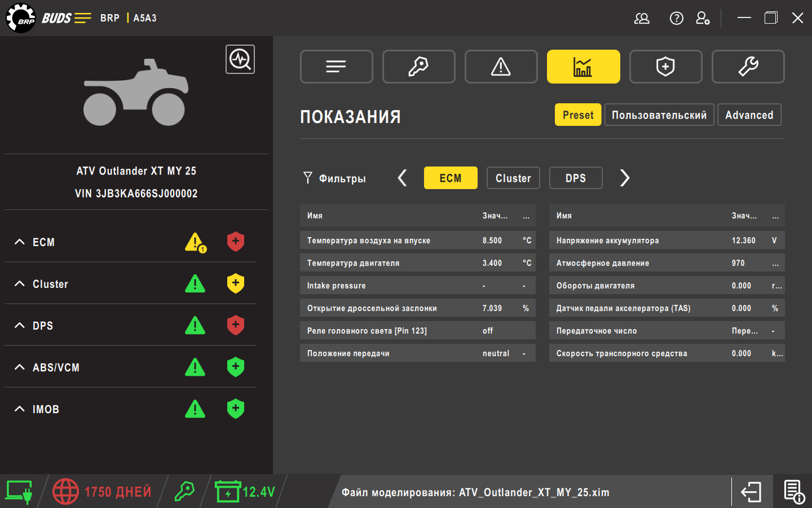812x508 pixels.
Task: Click DPS red shield icon
Action: pyautogui.click(x=236, y=325)
